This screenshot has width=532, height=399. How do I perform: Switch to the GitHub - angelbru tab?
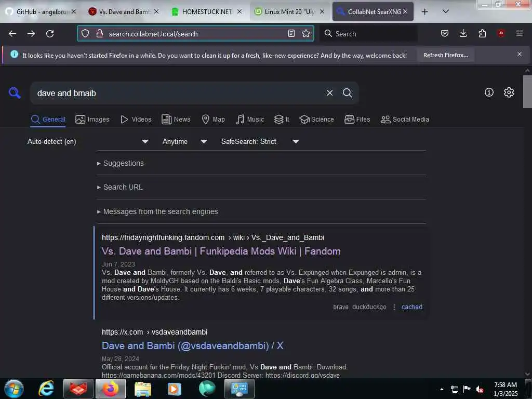pos(42,11)
